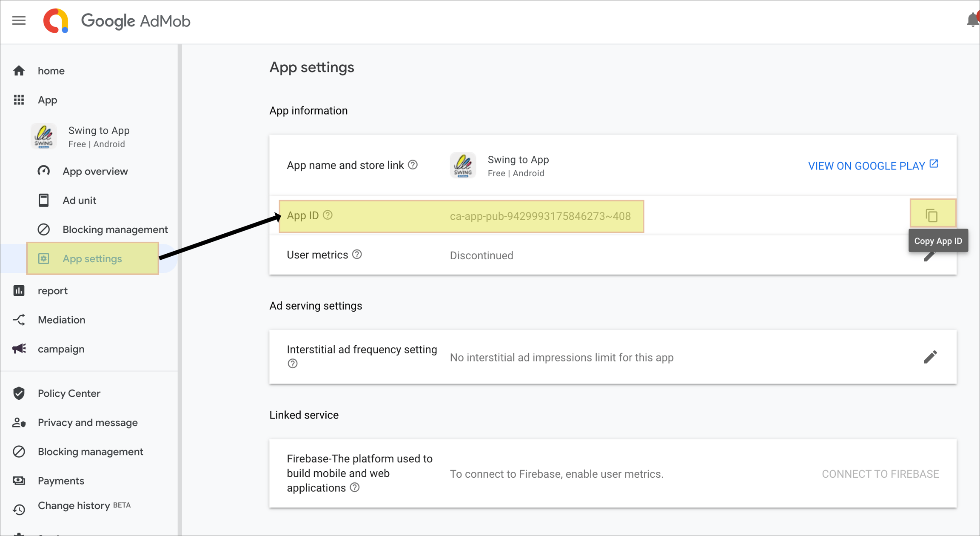The width and height of the screenshot is (980, 536).
Task: Click CONNECT TO FIREBASE button
Action: 880,474
